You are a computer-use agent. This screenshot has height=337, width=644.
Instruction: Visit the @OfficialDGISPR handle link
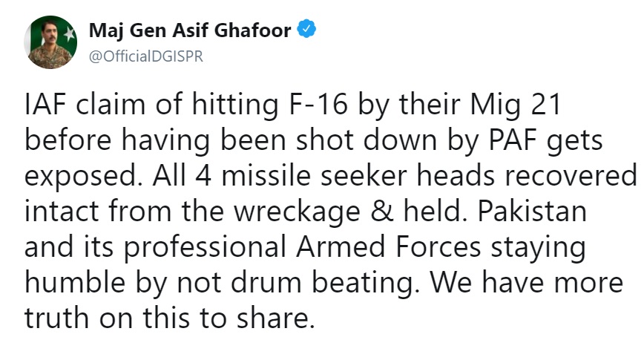click(x=146, y=56)
